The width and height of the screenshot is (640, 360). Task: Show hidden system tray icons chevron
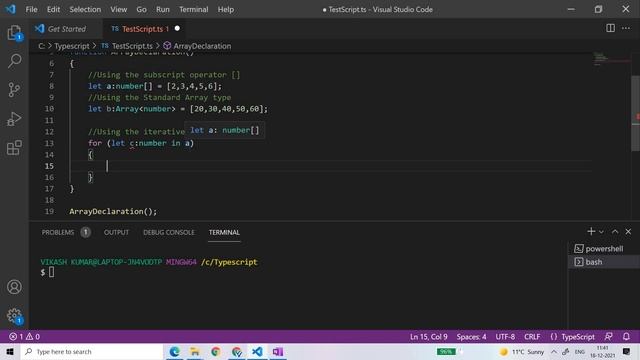pyautogui.click(x=554, y=351)
